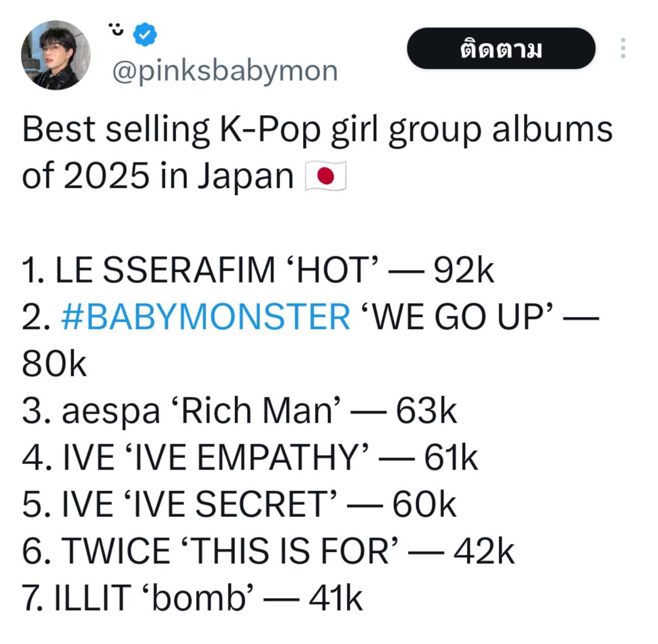
Task: Open the #BABYMONSTER hashtag link
Action: (x=206, y=317)
